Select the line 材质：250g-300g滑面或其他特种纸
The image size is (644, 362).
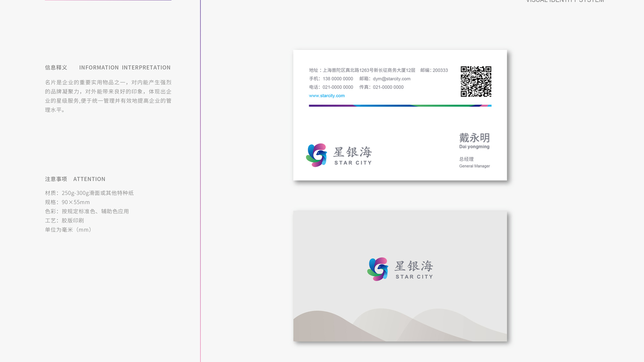pos(90,193)
